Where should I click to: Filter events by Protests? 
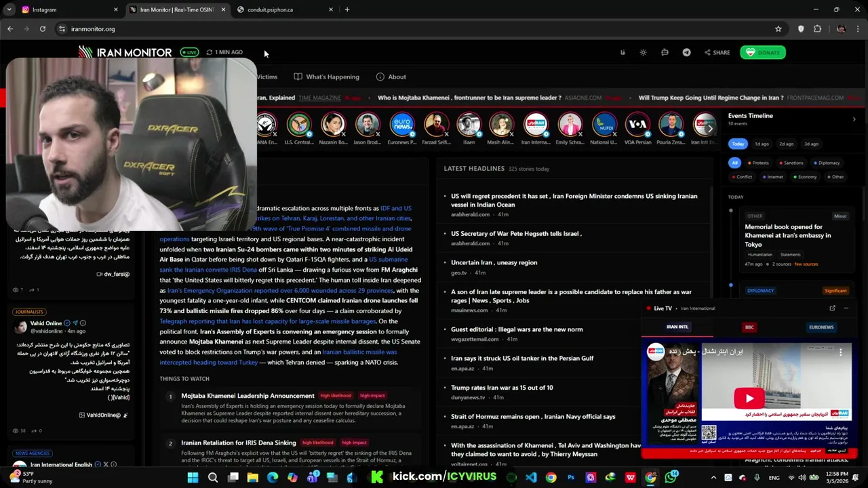click(x=758, y=163)
